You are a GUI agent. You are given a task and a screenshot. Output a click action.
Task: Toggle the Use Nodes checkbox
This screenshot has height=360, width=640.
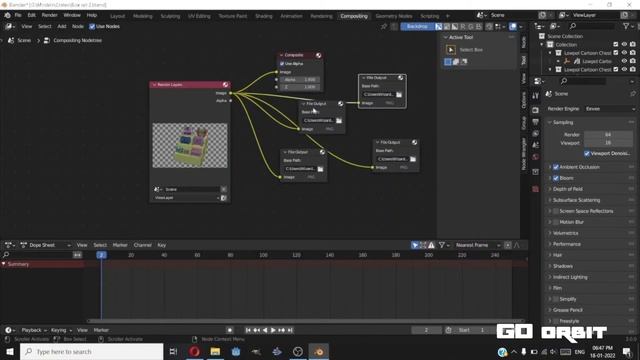(x=92, y=27)
